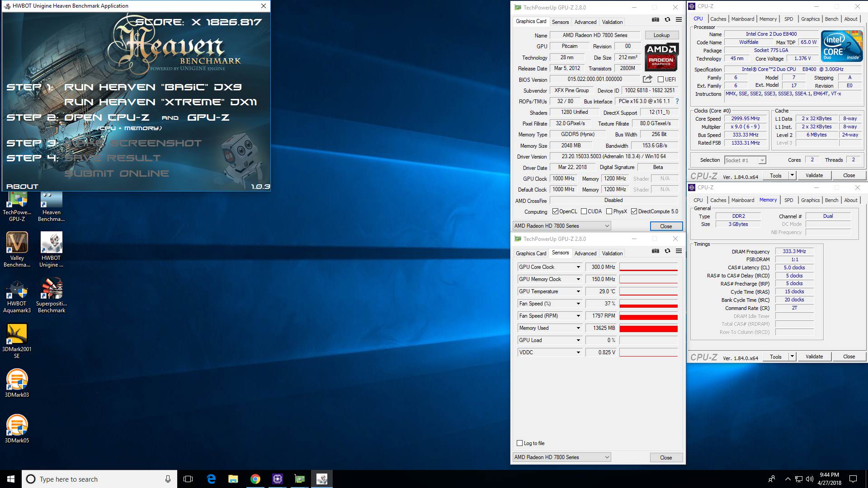Open Task View on taskbar
The width and height of the screenshot is (868, 488).
click(188, 479)
